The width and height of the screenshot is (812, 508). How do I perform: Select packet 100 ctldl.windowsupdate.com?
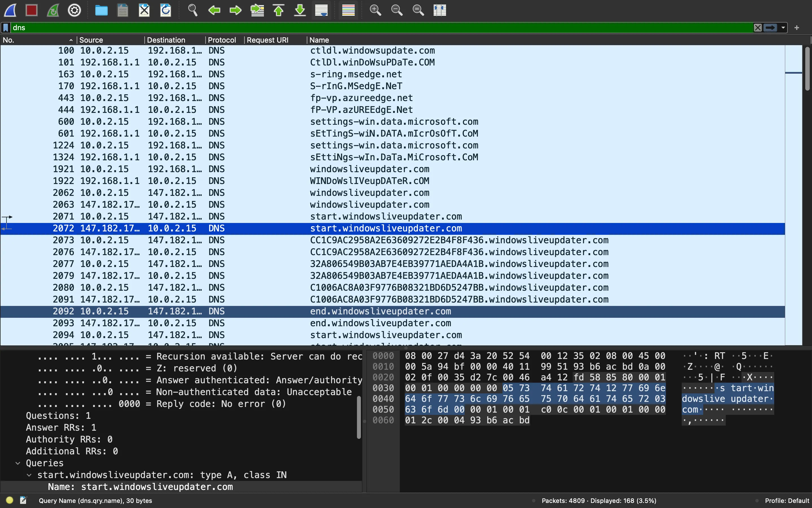392,51
